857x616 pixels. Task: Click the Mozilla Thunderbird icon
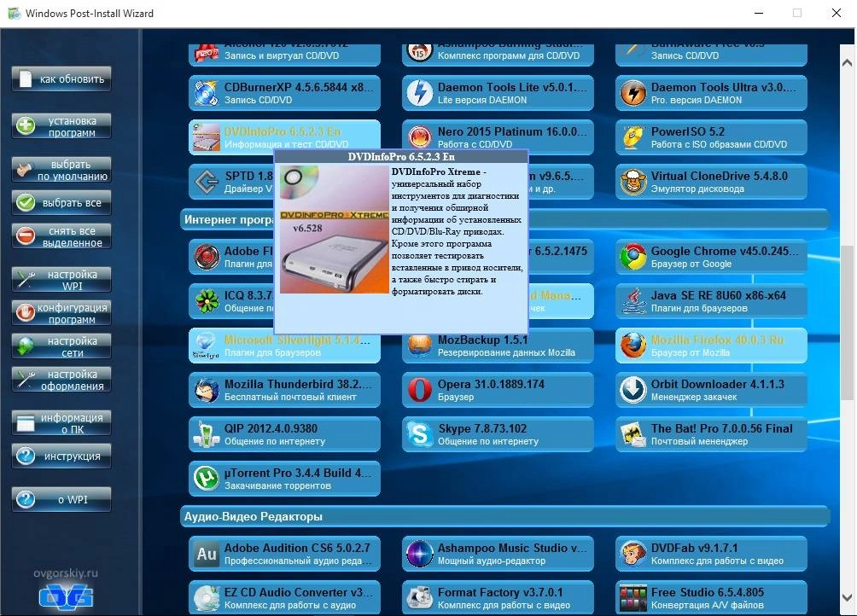(x=206, y=390)
